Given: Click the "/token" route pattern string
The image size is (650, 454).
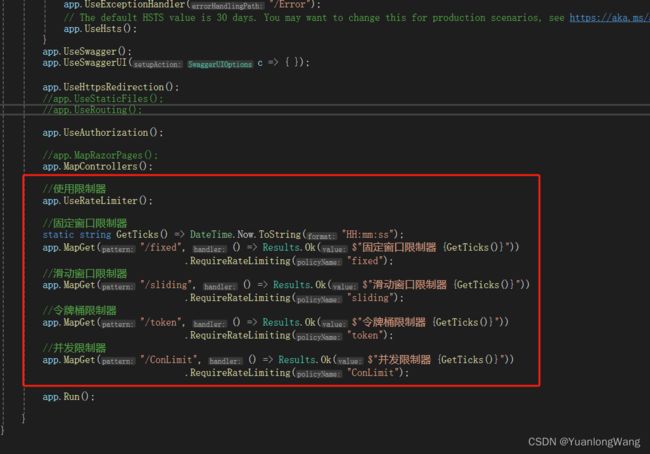Looking at the screenshot, I should [161, 322].
